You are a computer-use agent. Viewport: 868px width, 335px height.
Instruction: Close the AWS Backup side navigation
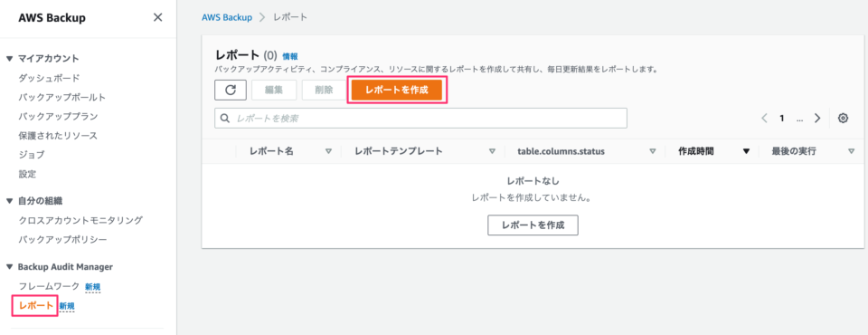[157, 17]
